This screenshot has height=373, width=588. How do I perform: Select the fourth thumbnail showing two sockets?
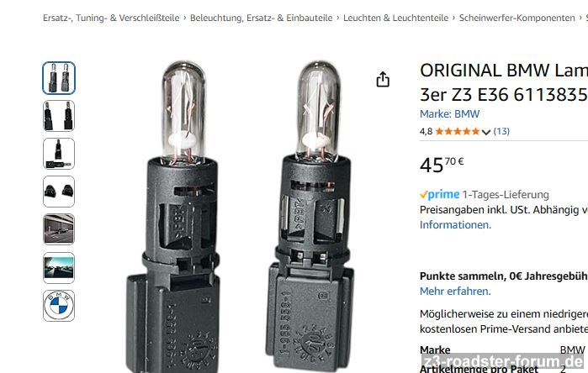[59, 192]
